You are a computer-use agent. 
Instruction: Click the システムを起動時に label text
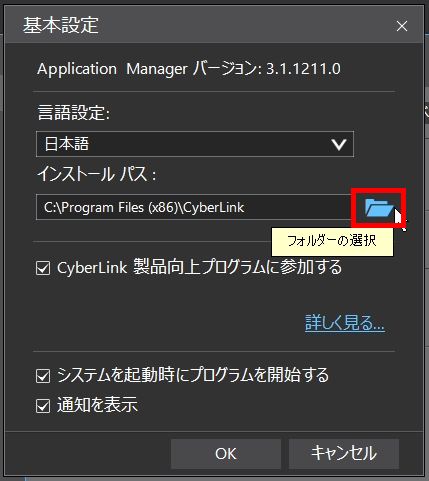click(x=123, y=375)
